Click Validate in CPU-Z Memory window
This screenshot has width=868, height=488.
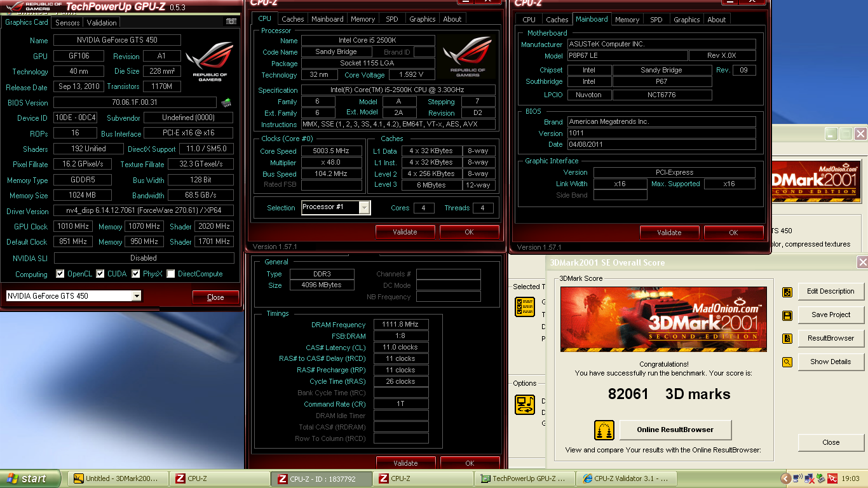405,463
